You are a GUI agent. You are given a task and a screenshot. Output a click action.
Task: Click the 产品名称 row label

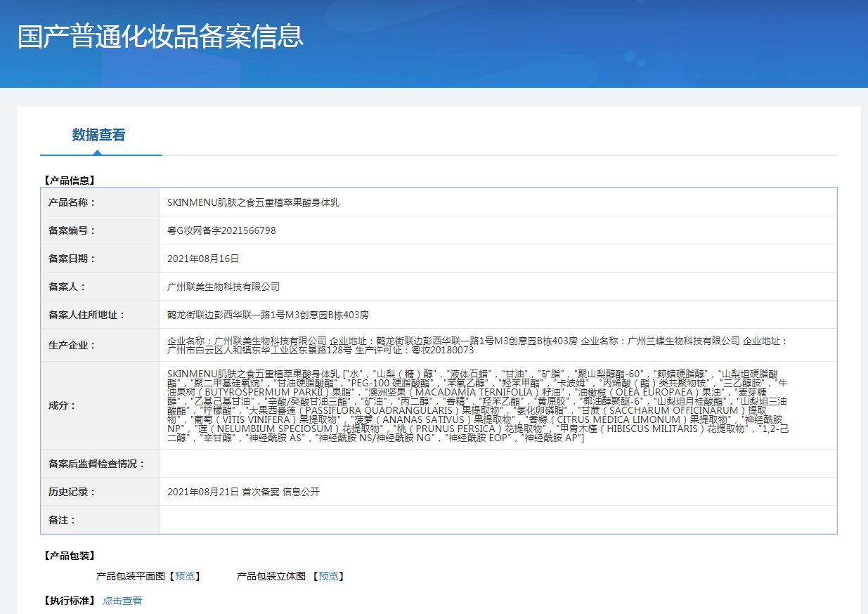point(72,202)
